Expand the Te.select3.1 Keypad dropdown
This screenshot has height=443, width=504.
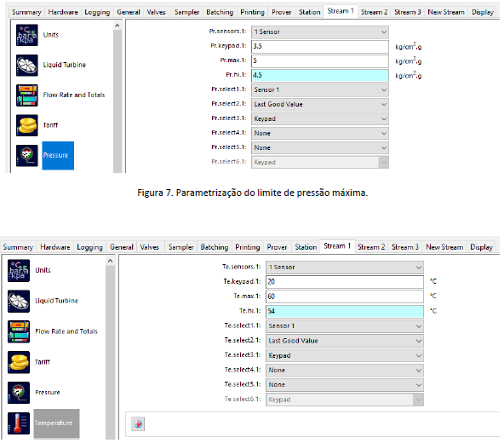pos(345,355)
